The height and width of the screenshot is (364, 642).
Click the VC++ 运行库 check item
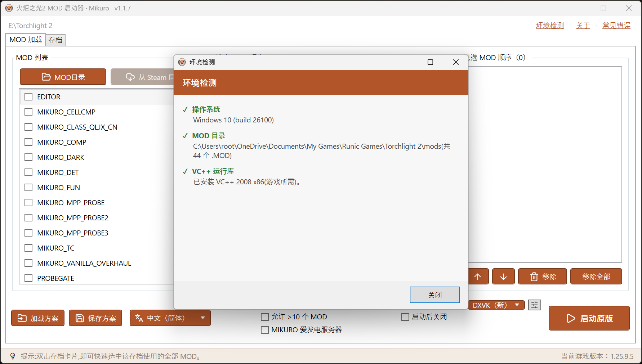pos(213,171)
